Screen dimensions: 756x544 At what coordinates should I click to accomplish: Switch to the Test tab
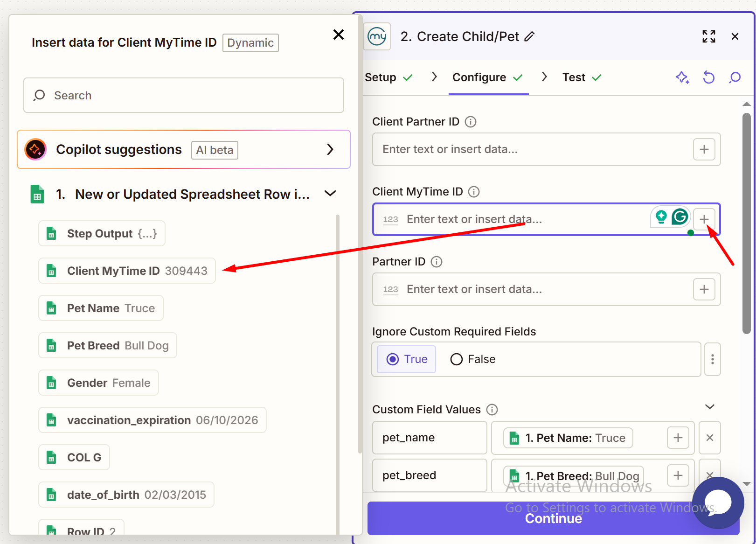tap(582, 77)
